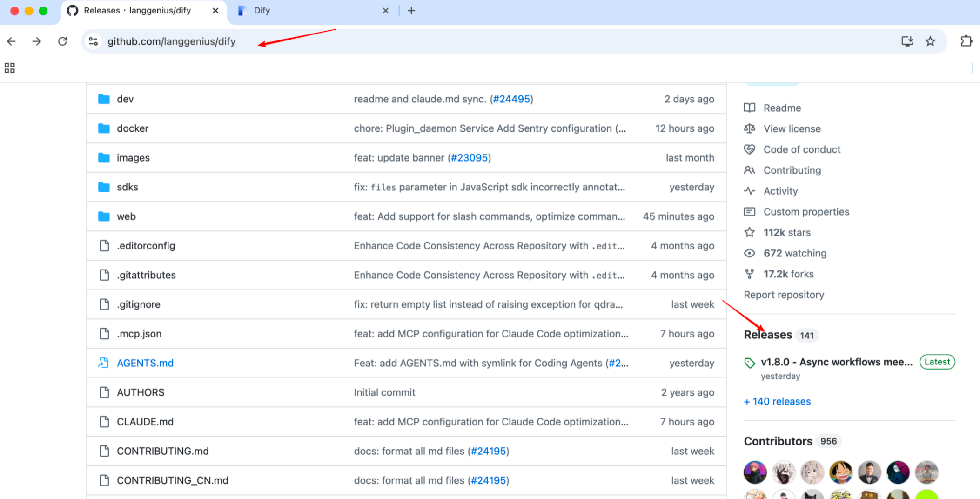
Task: Click the Report repository link
Action: (x=784, y=295)
